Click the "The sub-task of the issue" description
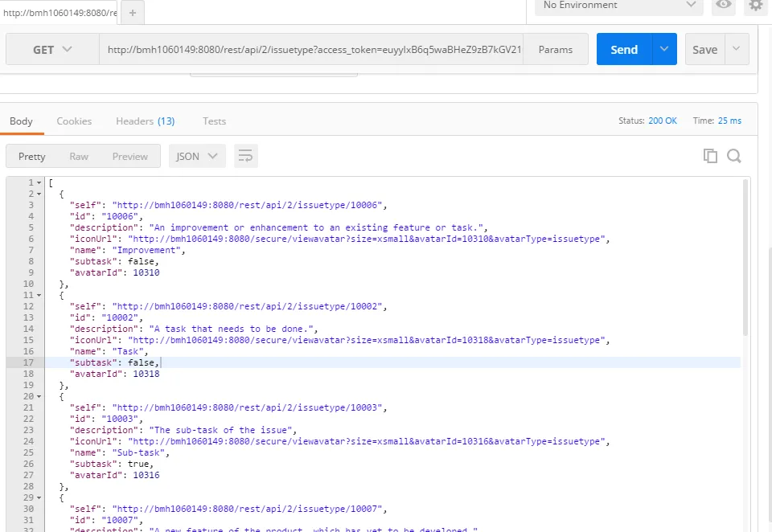The height and width of the screenshot is (532, 772). tap(220, 430)
